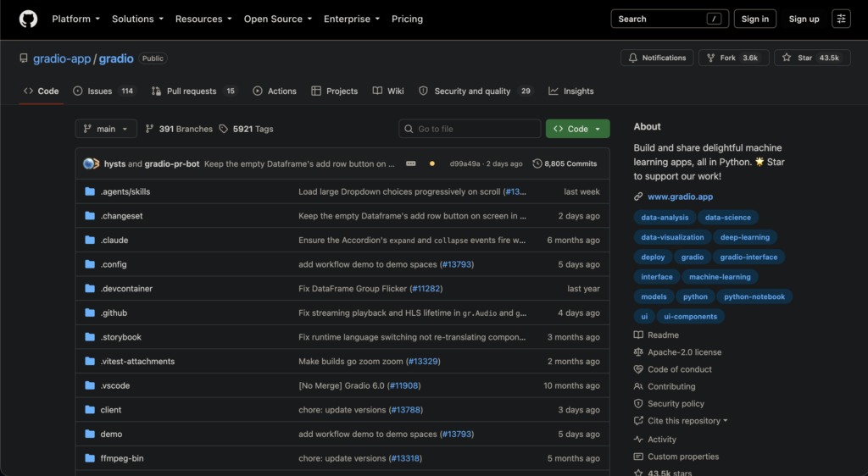Click the deep-learning topic tag
This screenshot has width=868, height=476.
point(744,237)
